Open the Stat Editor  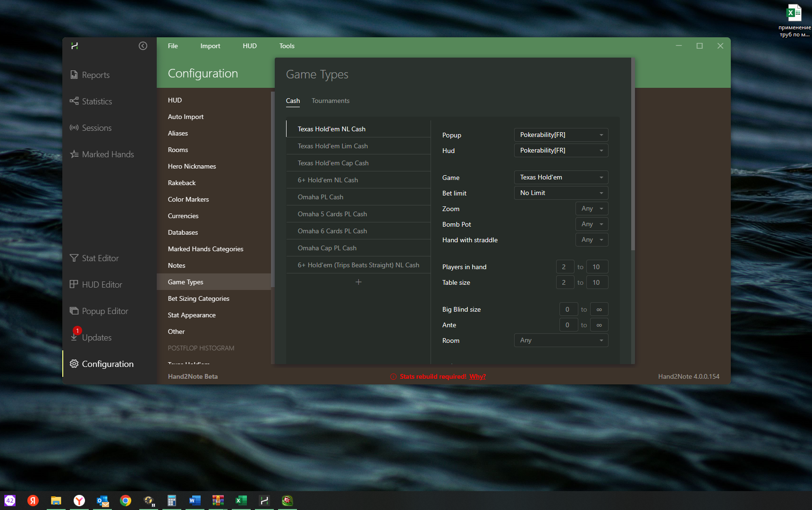pyautogui.click(x=94, y=258)
